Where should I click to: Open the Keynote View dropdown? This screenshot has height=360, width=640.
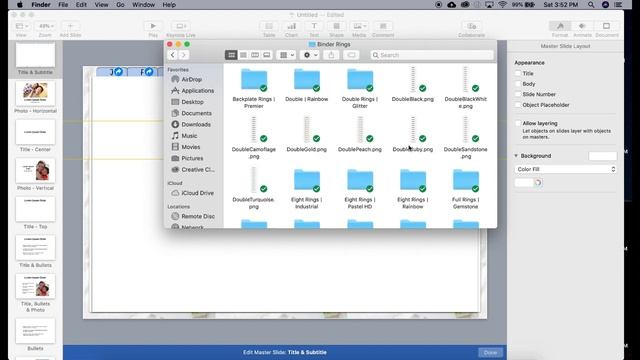pyautogui.click(x=22, y=26)
